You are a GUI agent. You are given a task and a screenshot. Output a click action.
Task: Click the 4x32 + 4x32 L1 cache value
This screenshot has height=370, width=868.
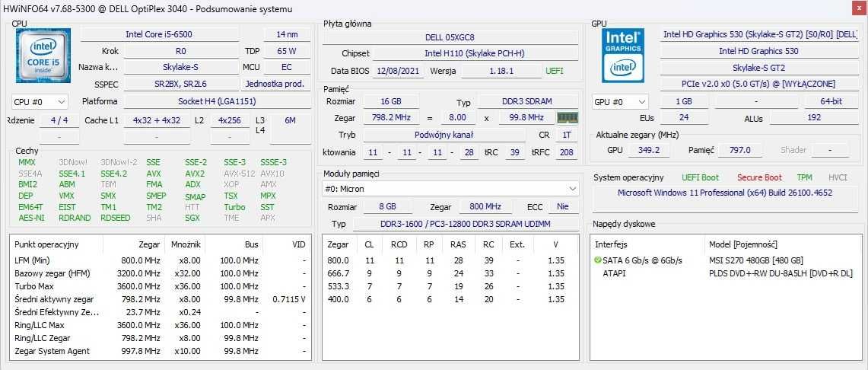(x=157, y=120)
